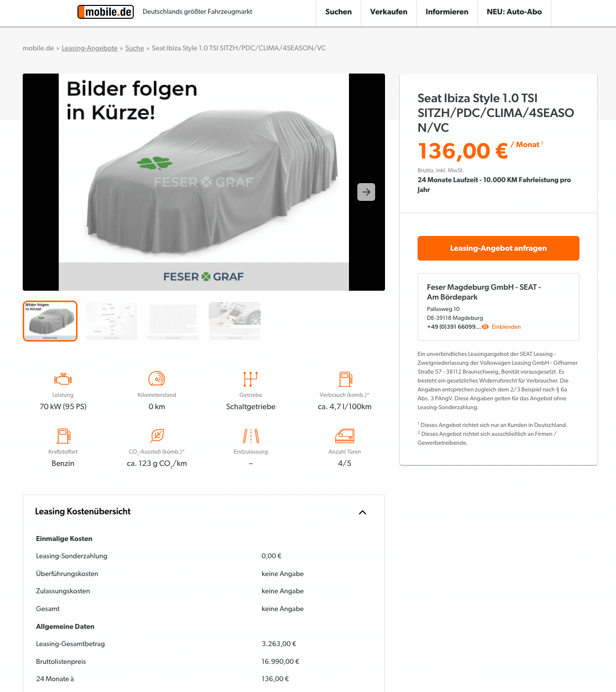Click the Verbrauch fuel pump icon
This screenshot has height=692, width=616.
click(x=345, y=379)
